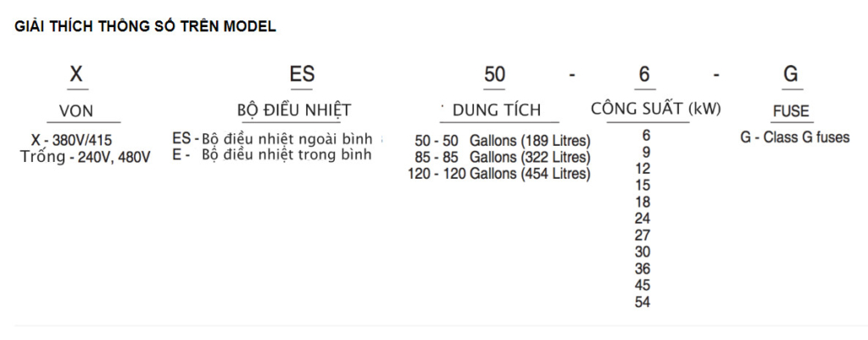Click the large model letter 'G'

point(791,75)
